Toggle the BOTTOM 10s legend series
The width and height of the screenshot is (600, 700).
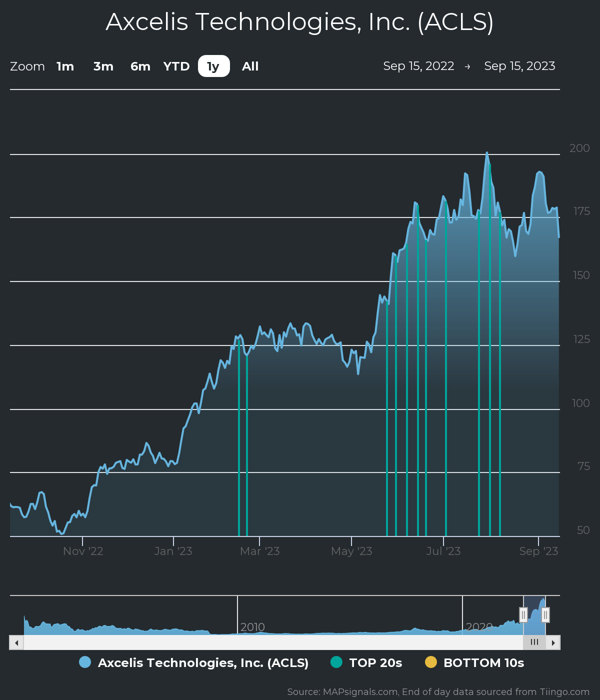click(x=474, y=662)
